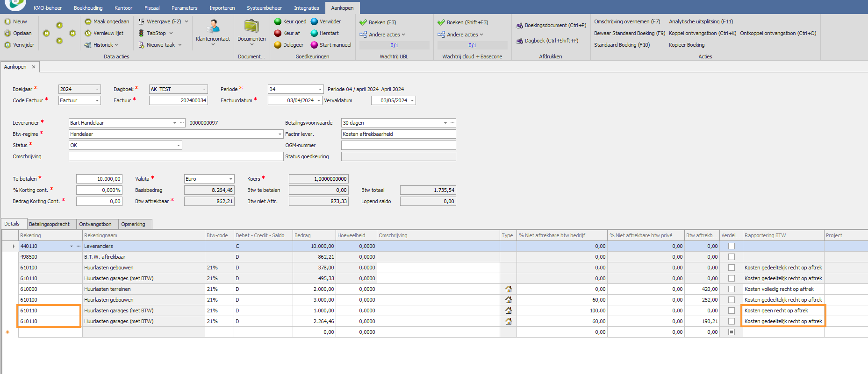Click Kopieer Boeking action
Screen dimensions: 868x374
[686, 45]
